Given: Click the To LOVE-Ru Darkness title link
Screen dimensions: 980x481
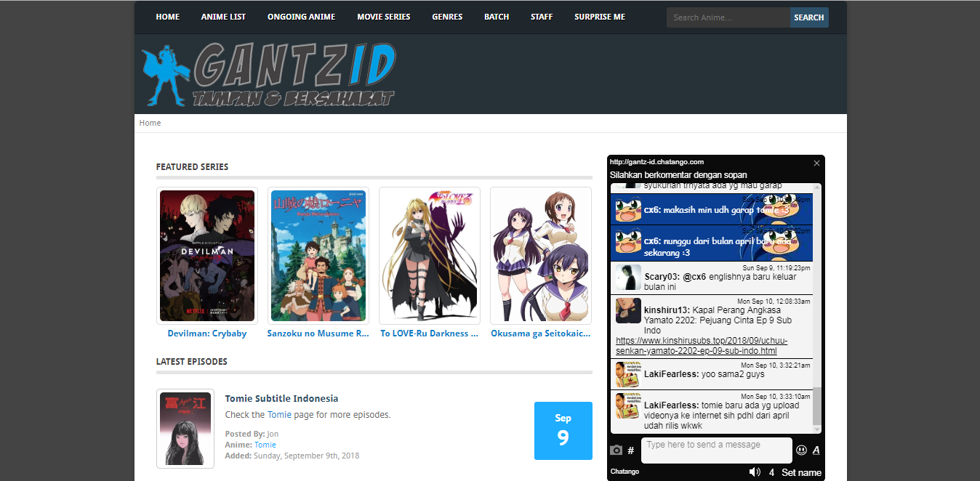Looking at the screenshot, I should pos(430,334).
